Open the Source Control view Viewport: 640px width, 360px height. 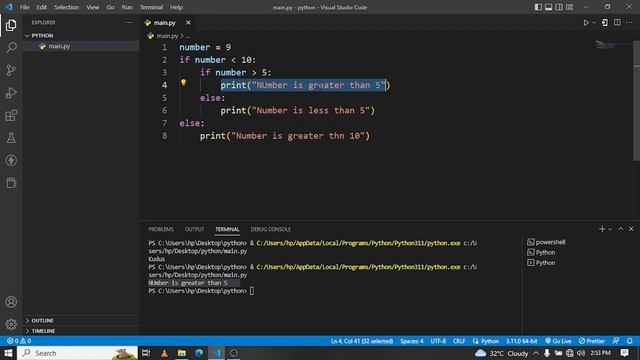click(11, 70)
